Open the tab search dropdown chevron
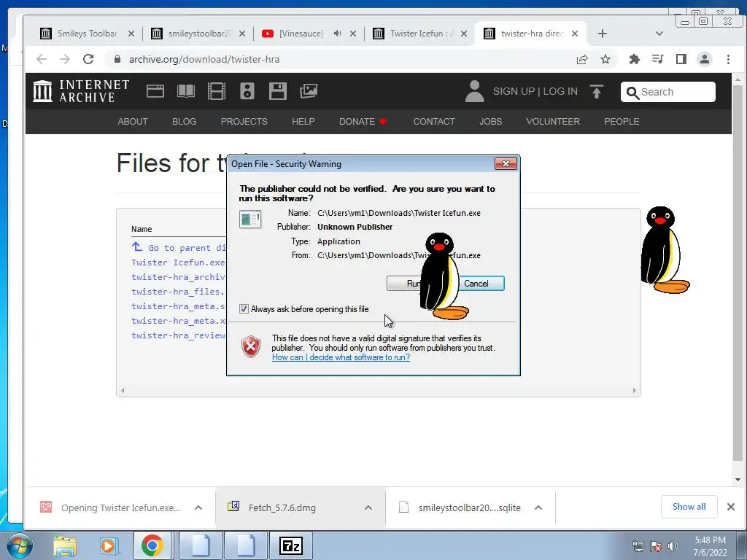 click(x=659, y=34)
